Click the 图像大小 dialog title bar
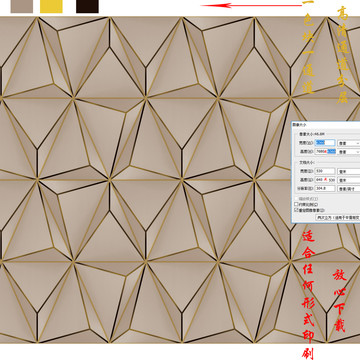Image resolution: width=360 pixels, height=360 pixels. [x=325, y=125]
